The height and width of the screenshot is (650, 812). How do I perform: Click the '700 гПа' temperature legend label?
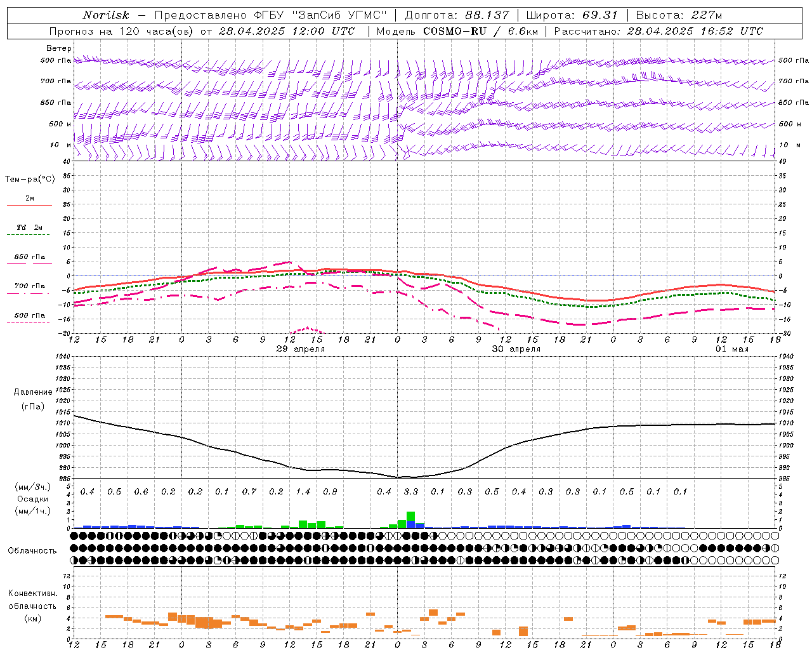click(30, 286)
